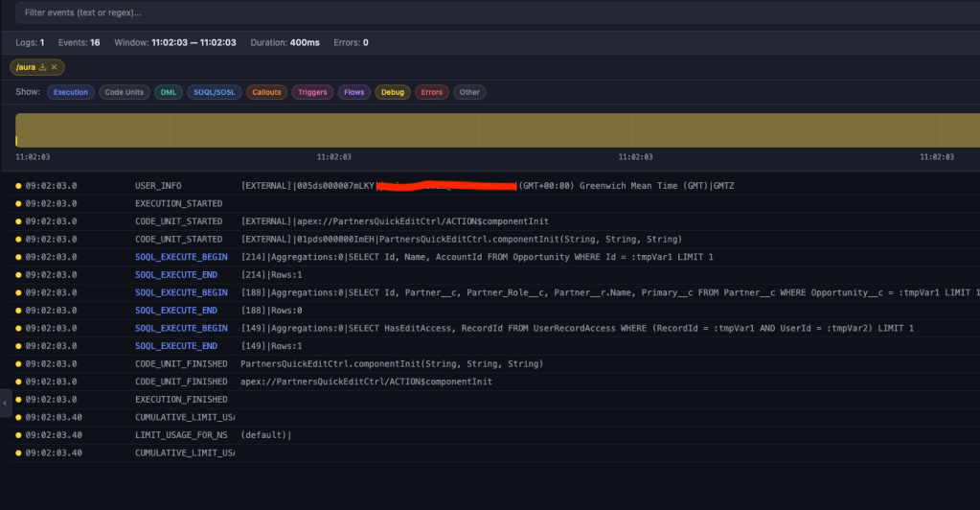The width and height of the screenshot is (980, 510).
Task: Toggle the Flows filter chip
Action: pyautogui.click(x=353, y=92)
